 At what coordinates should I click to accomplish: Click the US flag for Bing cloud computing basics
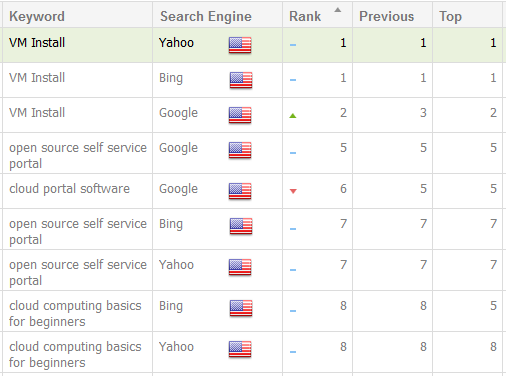(x=241, y=308)
